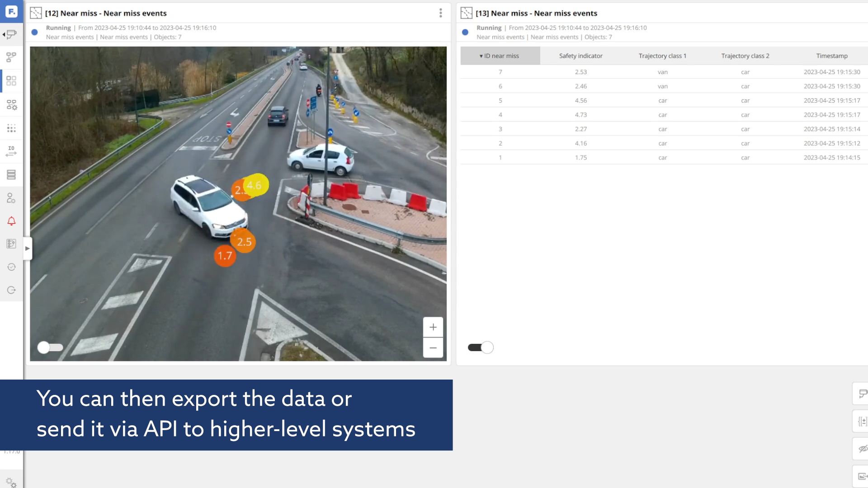
Task: Click the zoom out button on the video view
Action: pos(433,348)
